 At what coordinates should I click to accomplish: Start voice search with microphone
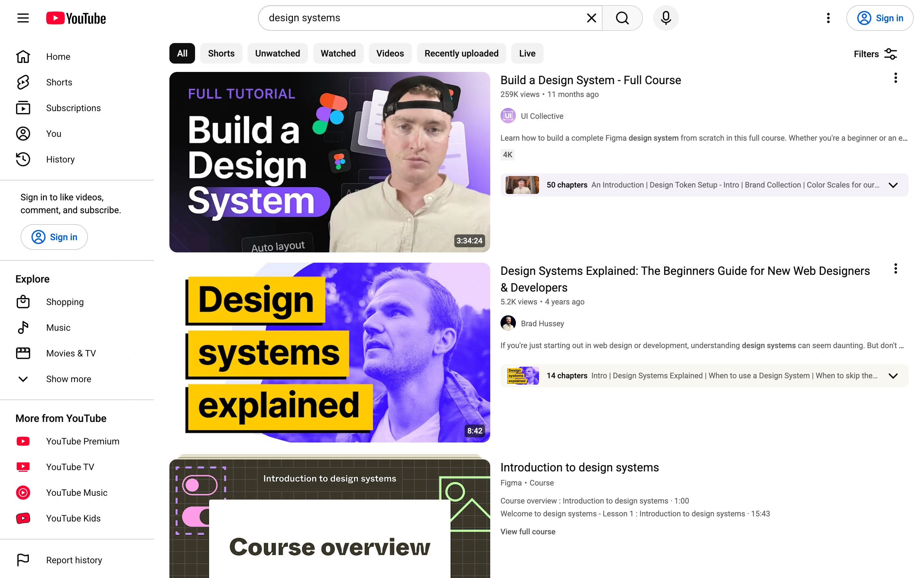[x=665, y=18]
